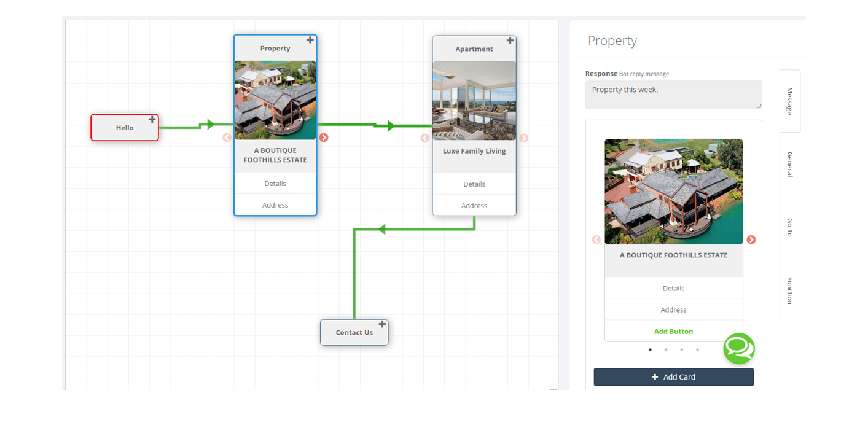
Task: Click the Add Card button
Action: 673,376
